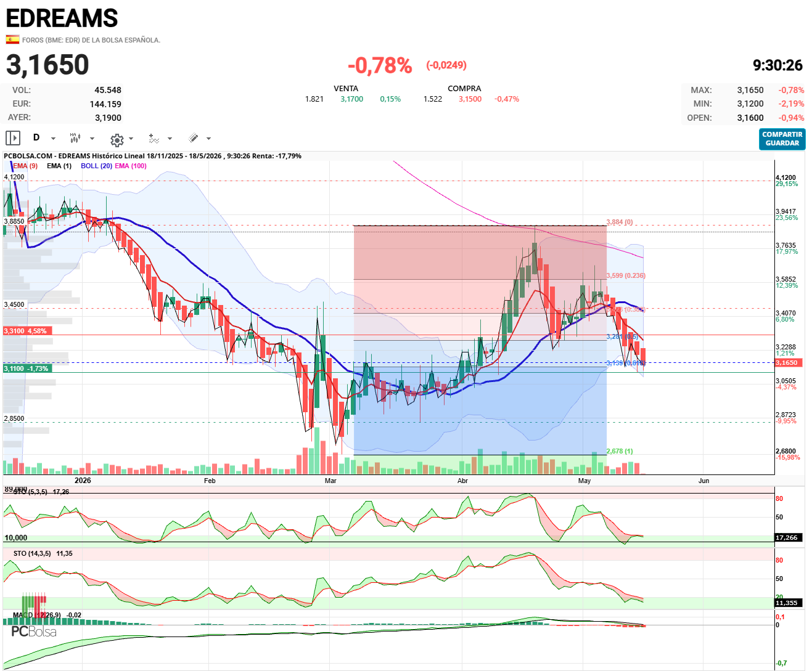
Task: Click the STO (5,3,5) indicator label
Action: 30,492
